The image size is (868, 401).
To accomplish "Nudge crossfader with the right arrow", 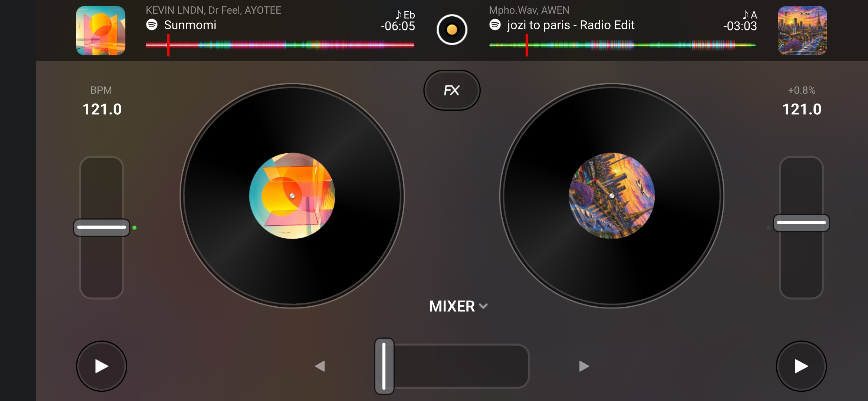I will tap(584, 366).
